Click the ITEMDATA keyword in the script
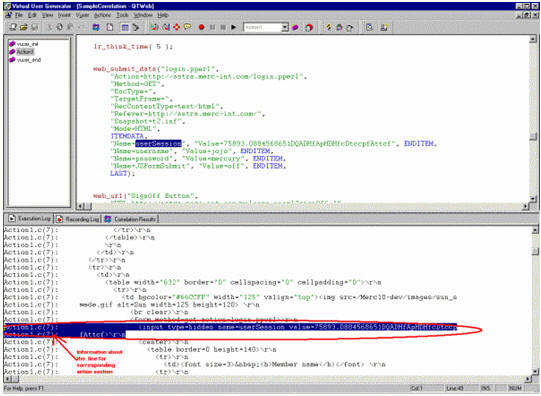The height and width of the screenshot is (396, 541). [128, 136]
